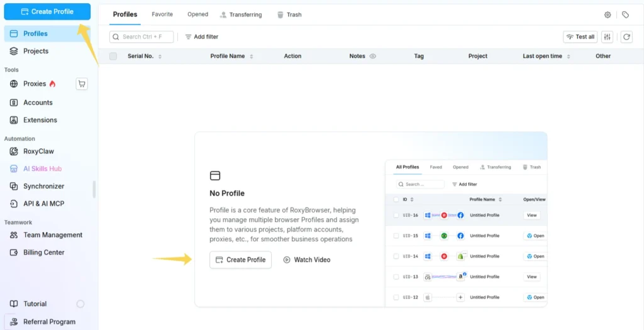Click blue Create Profile button in sidebar
Image resolution: width=644 pixels, height=330 pixels.
click(x=47, y=11)
